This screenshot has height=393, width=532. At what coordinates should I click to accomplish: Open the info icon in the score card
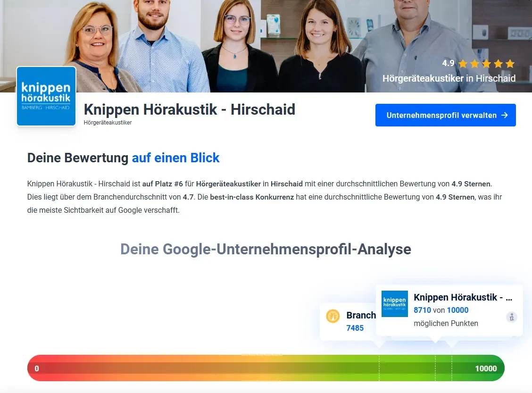click(x=511, y=317)
